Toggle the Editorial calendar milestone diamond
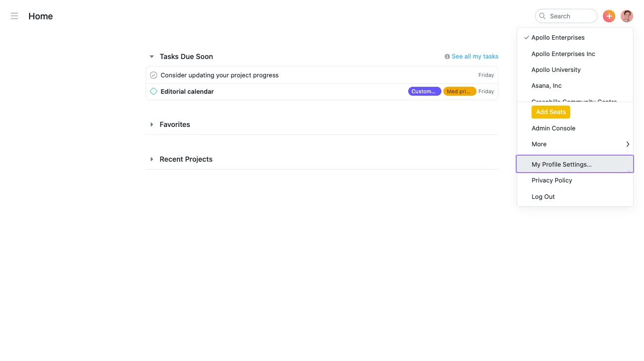Image resolution: width=644 pixels, height=361 pixels. (x=154, y=92)
